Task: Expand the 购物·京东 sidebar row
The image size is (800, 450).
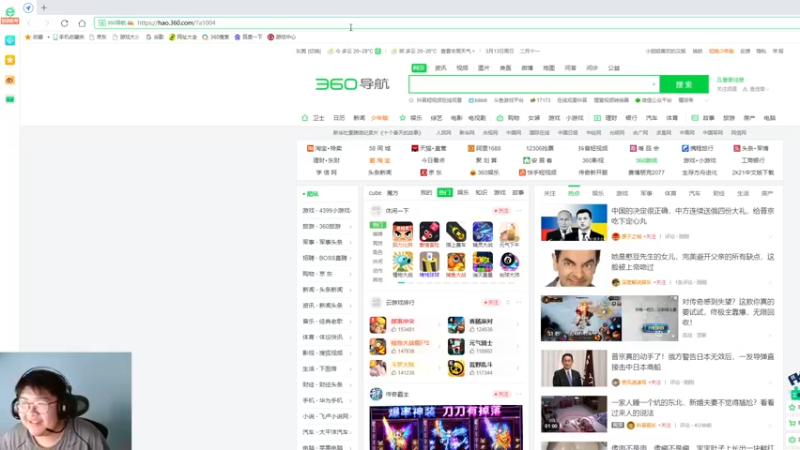Action: (351, 274)
